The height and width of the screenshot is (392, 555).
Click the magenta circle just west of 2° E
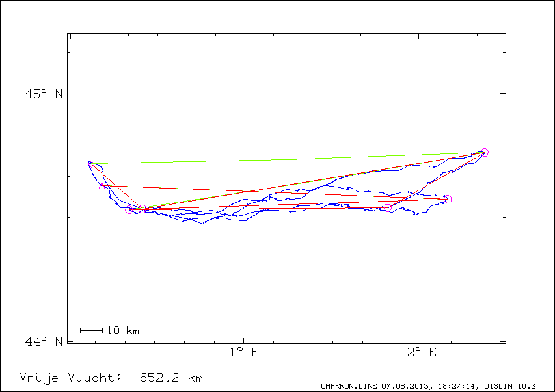tap(388, 207)
